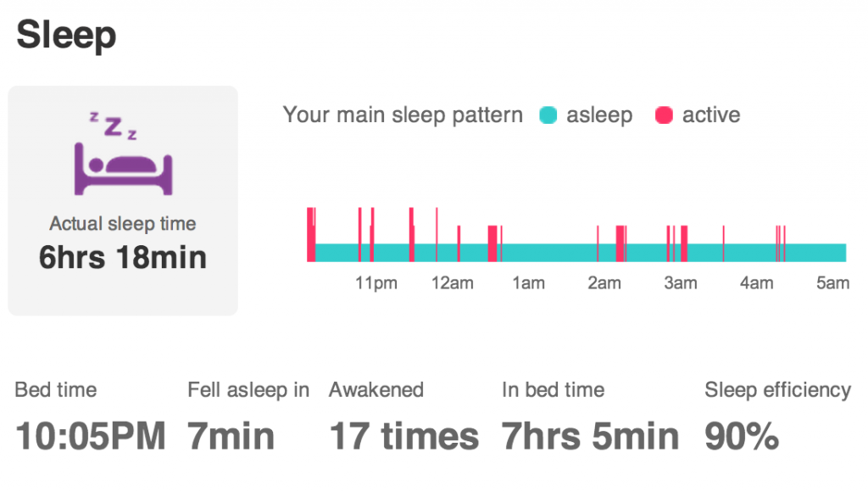Click the teal asleep legend dot

(x=548, y=115)
